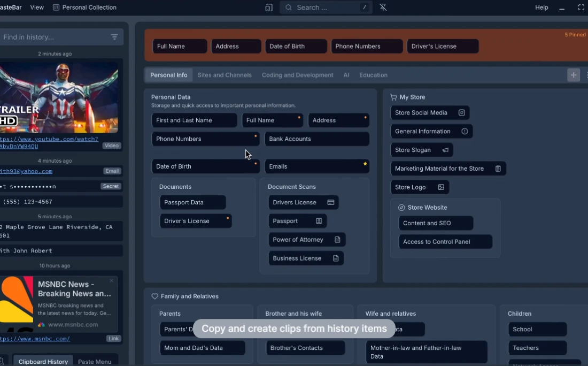The width and height of the screenshot is (588, 366).
Task: Click the Instagram icon on Store Social Media
Action: [x=462, y=113]
